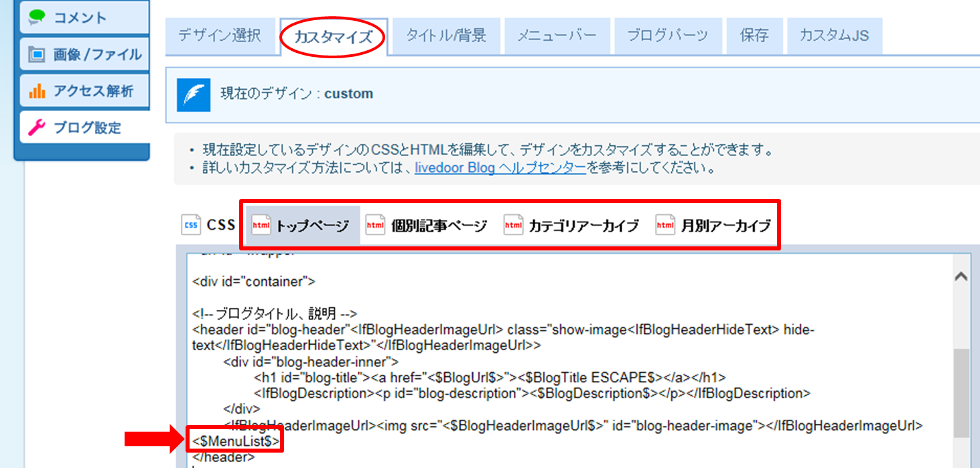Click the CSS file icon

tap(191, 225)
